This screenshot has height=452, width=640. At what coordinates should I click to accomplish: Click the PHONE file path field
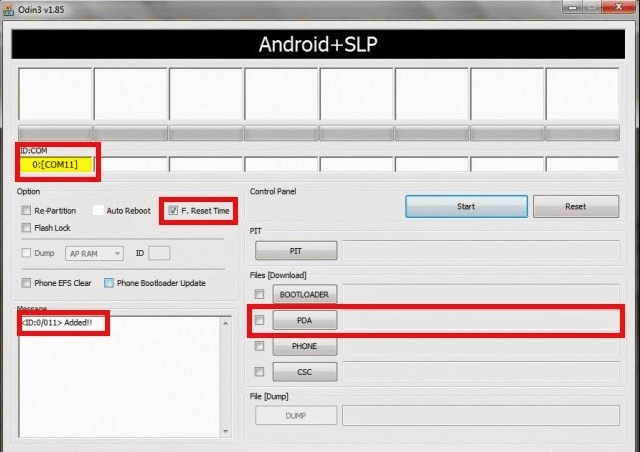coord(480,346)
